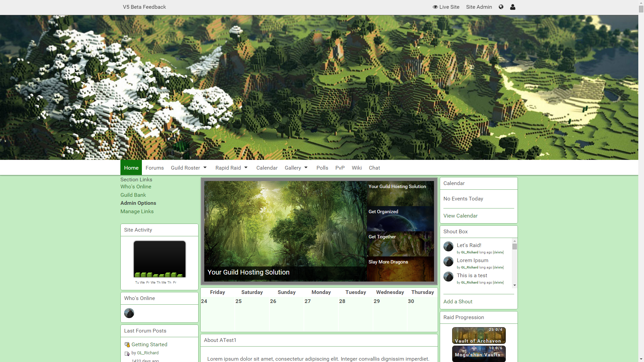Select the Slay More Dragons slide
This screenshot has height=362, width=644.
point(400,269)
